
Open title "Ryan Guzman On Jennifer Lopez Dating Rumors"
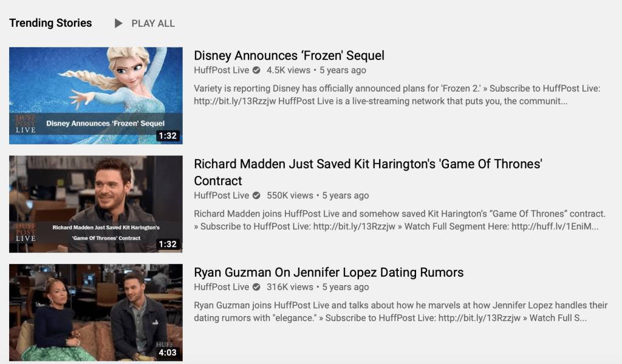pyautogui.click(x=328, y=272)
